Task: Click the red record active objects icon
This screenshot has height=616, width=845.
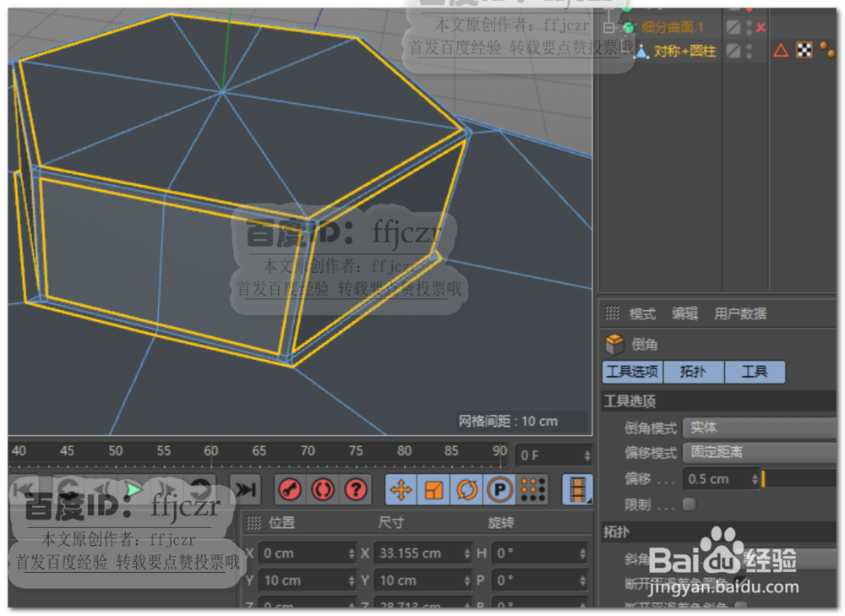Action: pos(290,489)
